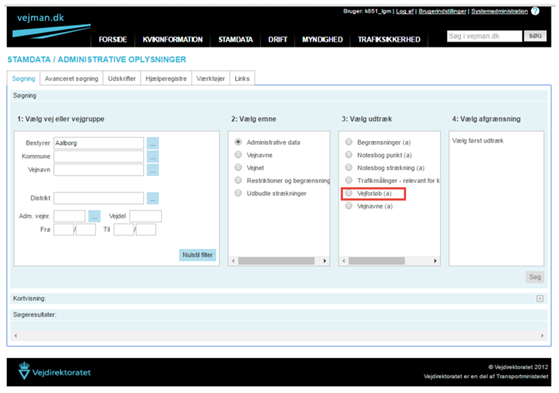
Task: Switch to the Links tab
Action: (x=242, y=78)
